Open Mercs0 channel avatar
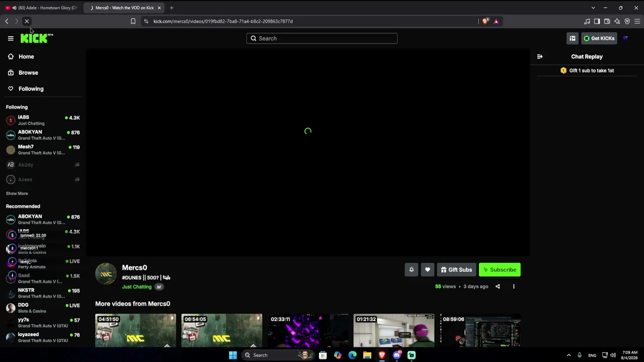 click(106, 274)
